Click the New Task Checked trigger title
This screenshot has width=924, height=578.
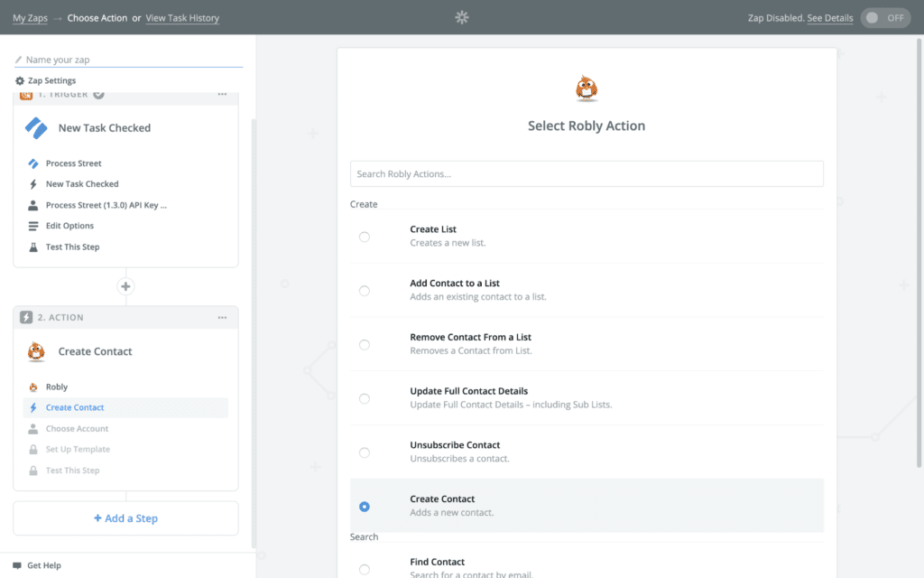105,128
